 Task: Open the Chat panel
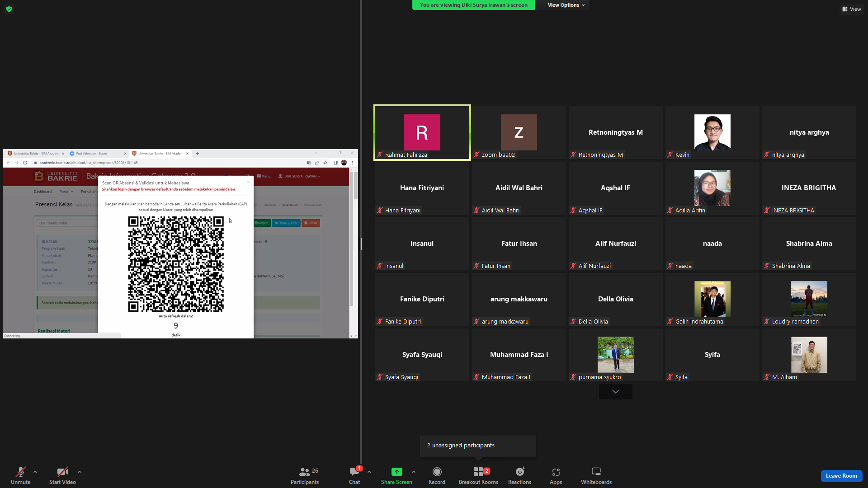pos(354,475)
